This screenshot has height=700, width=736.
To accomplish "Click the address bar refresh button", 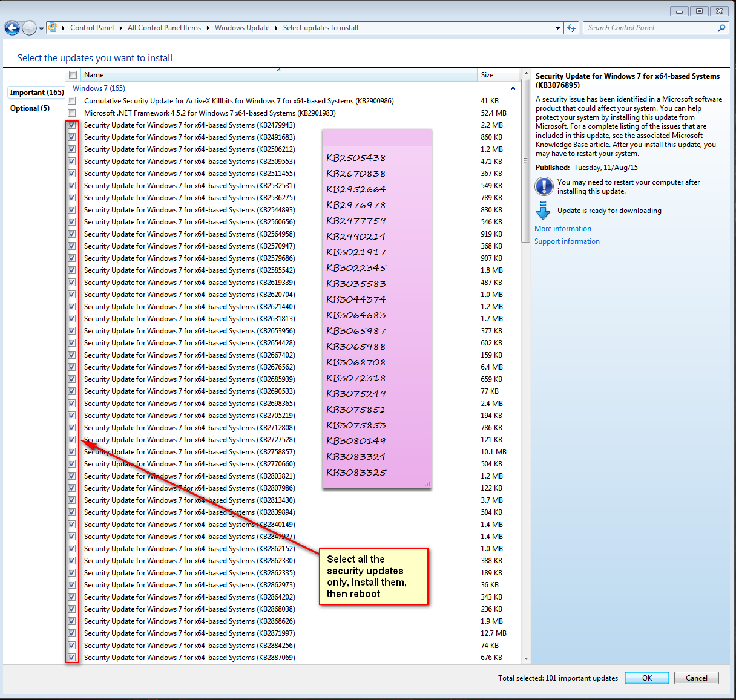I will coord(571,28).
